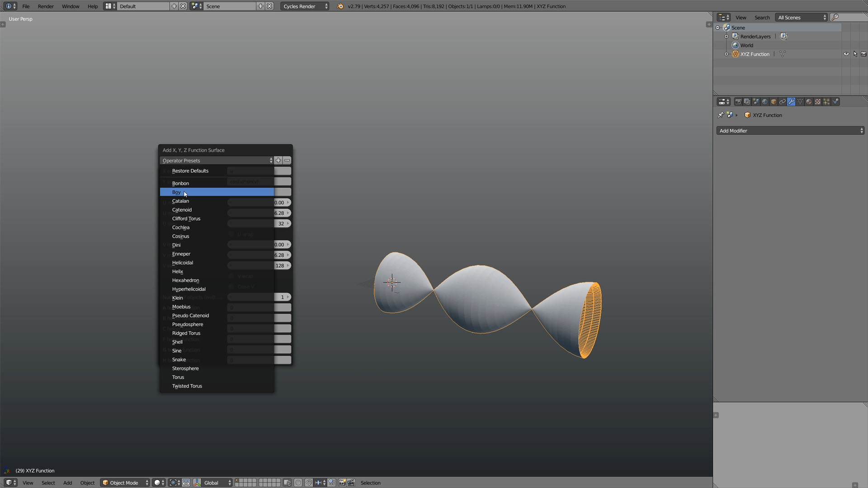The width and height of the screenshot is (868, 488).
Task: Add a new scene with plus icon
Action: point(260,6)
